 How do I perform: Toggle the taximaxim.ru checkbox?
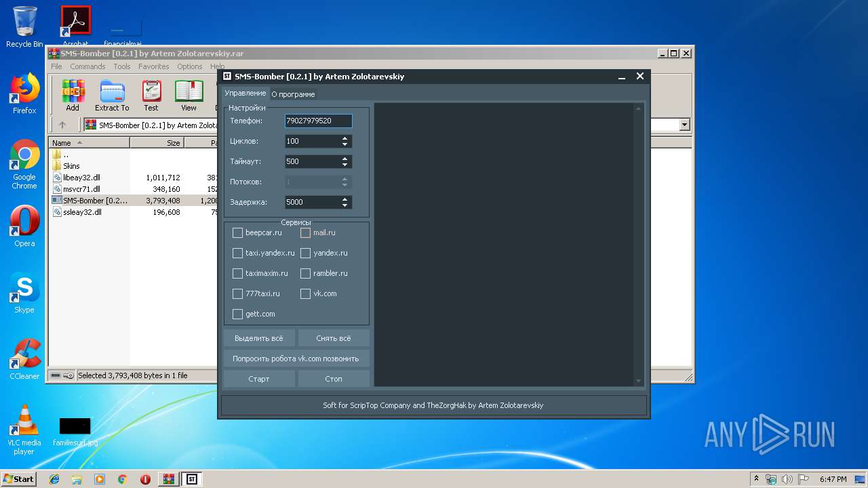click(x=237, y=273)
